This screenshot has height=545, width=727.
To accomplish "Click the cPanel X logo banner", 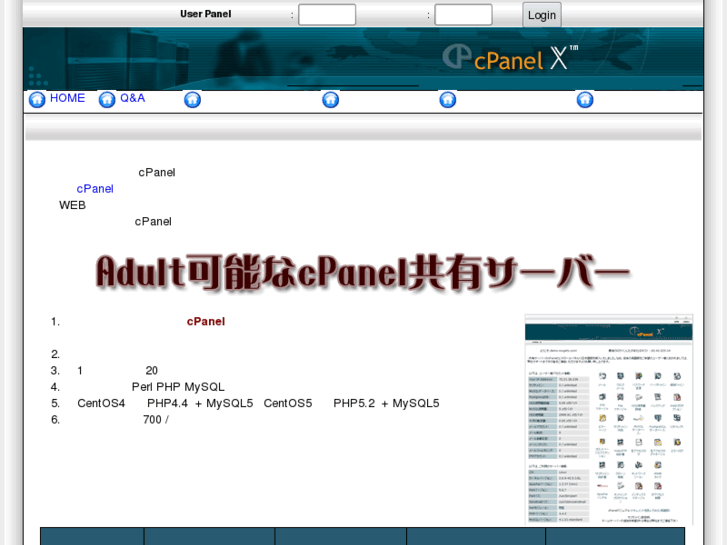I will [363, 58].
